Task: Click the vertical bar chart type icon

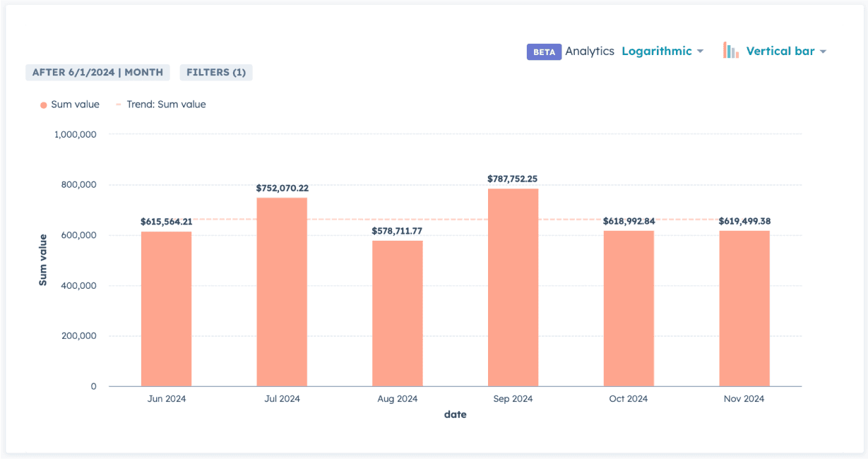Action: pyautogui.click(x=730, y=50)
